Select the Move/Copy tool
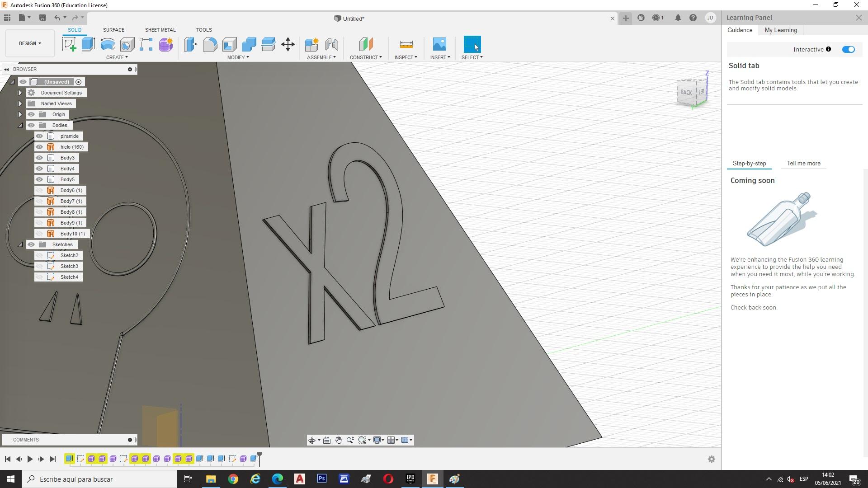The height and width of the screenshot is (488, 868). [x=288, y=44]
